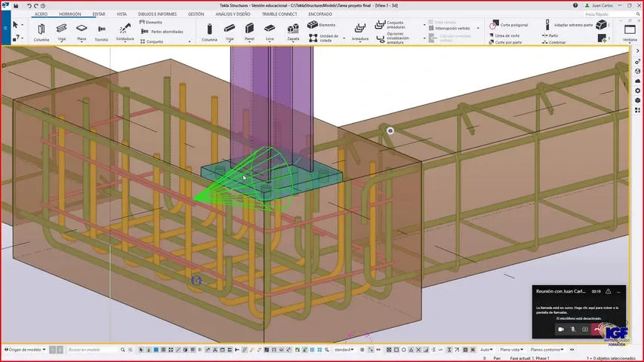Select the Losa slab tool
The width and height of the screenshot is (644, 362).
point(270,32)
